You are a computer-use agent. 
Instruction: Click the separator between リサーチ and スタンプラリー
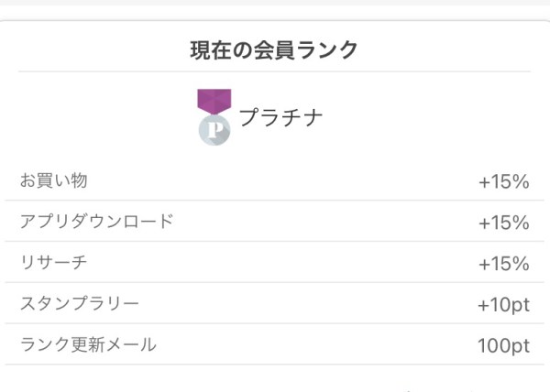coord(274,283)
